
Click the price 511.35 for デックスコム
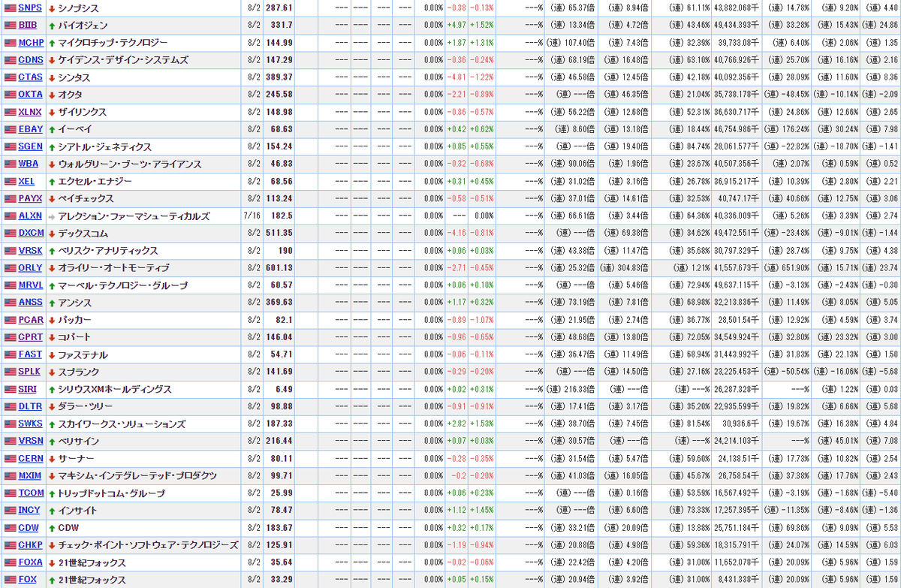[x=279, y=234]
